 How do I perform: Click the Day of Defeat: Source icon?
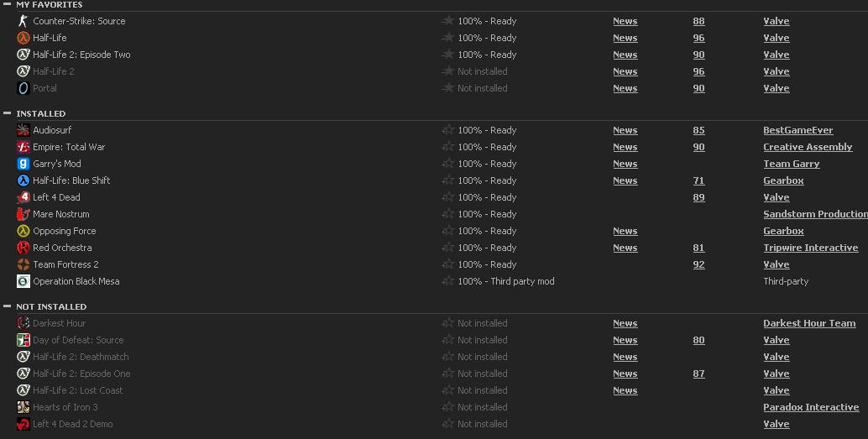pyautogui.click(x=23, y=340)
